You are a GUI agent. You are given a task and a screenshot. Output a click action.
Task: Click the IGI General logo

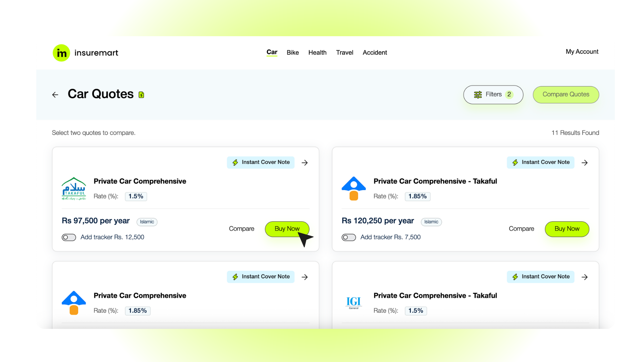[x=354, y=303]
